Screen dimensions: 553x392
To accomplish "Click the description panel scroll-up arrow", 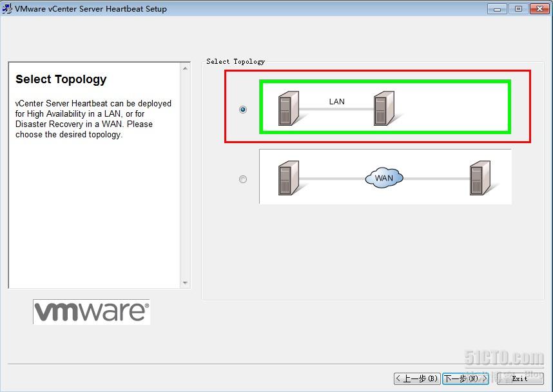I will [x=185, y=68].
